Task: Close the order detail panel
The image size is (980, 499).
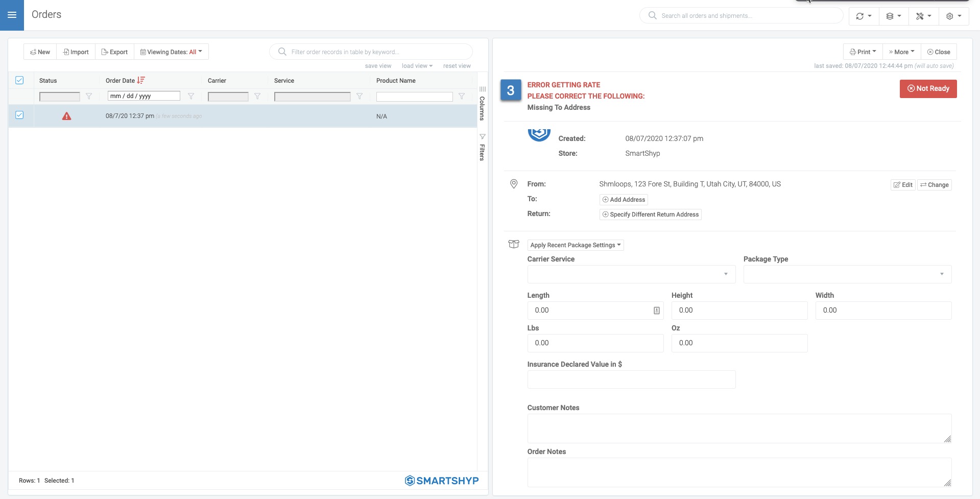Action: [939, 52]
